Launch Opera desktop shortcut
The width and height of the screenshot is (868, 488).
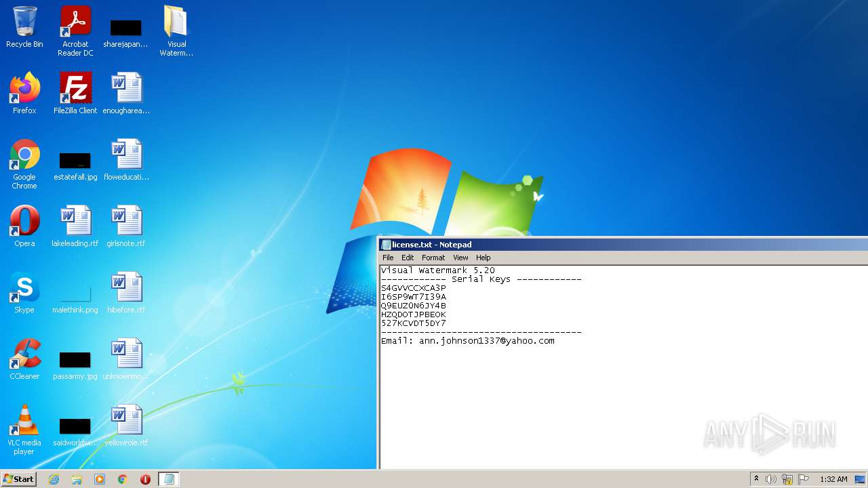point(24,226)
